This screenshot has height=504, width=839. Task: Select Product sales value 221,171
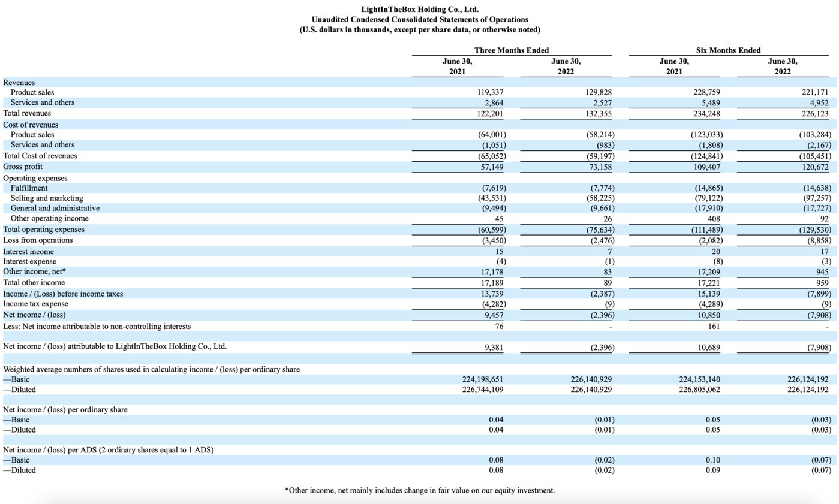pos(814,93)
